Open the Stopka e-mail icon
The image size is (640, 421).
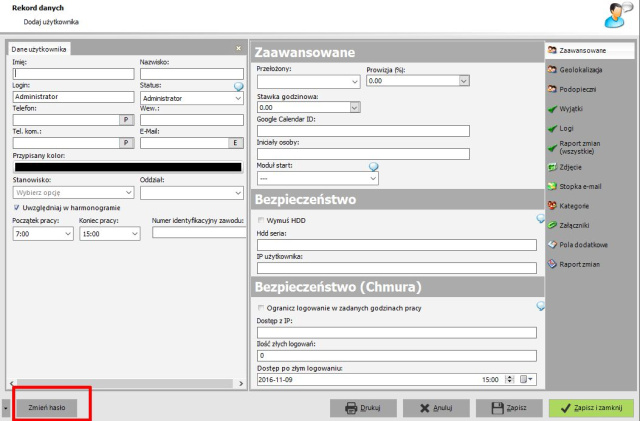click(552, 187)
